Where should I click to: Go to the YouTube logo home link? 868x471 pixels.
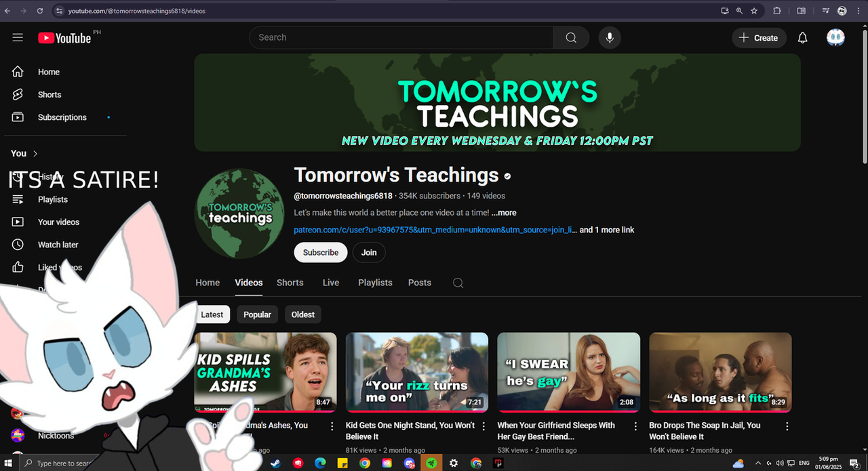point(64,38)
